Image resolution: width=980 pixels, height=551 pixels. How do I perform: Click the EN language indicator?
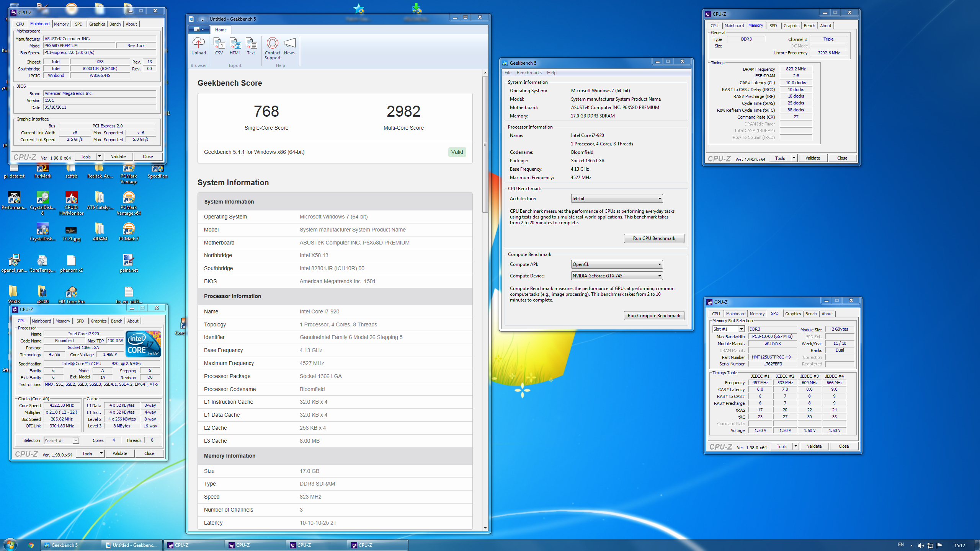point(901,544)
